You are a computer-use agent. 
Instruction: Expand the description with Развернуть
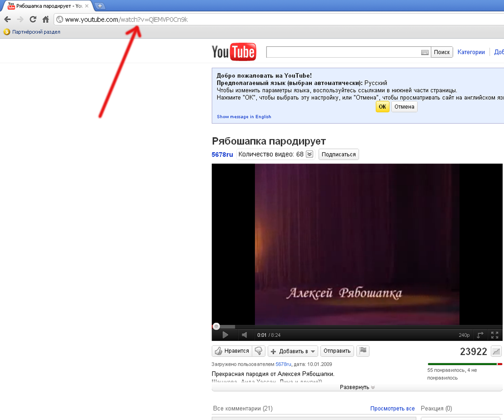click(x=357, y=387)
